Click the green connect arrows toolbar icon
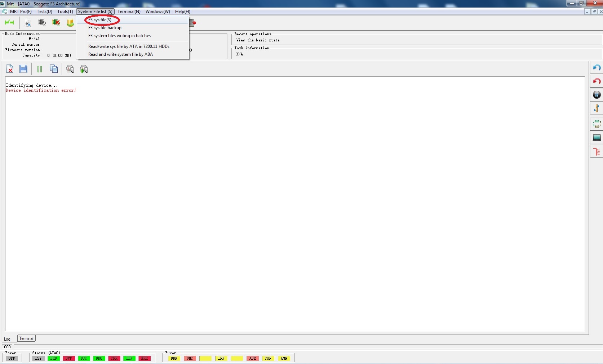The width and height of the screenshot is (603, 364). point(9,23)
